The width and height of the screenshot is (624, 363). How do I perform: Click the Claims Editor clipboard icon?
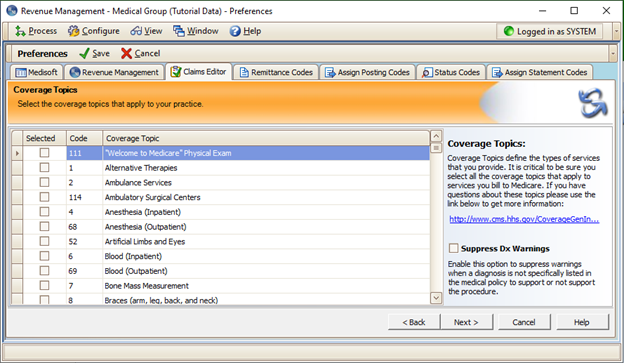click(x=176, y=72)
